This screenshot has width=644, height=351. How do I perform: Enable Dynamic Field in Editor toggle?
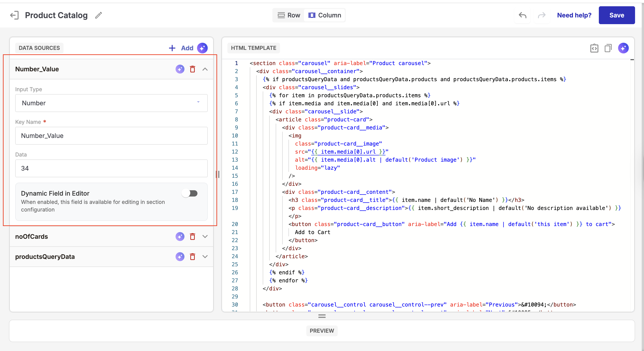click(x=190, y=193)
